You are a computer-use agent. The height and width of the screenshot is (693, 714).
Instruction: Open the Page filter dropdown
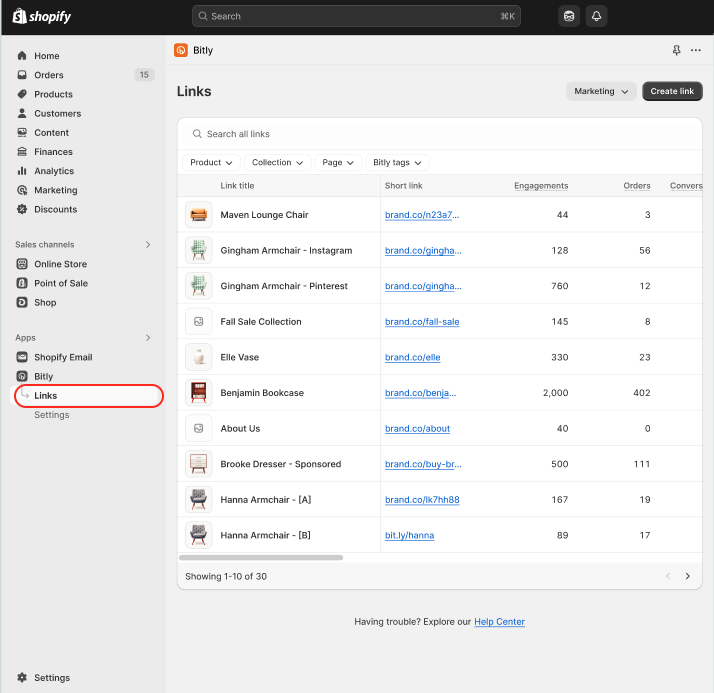tap(338, 163)
